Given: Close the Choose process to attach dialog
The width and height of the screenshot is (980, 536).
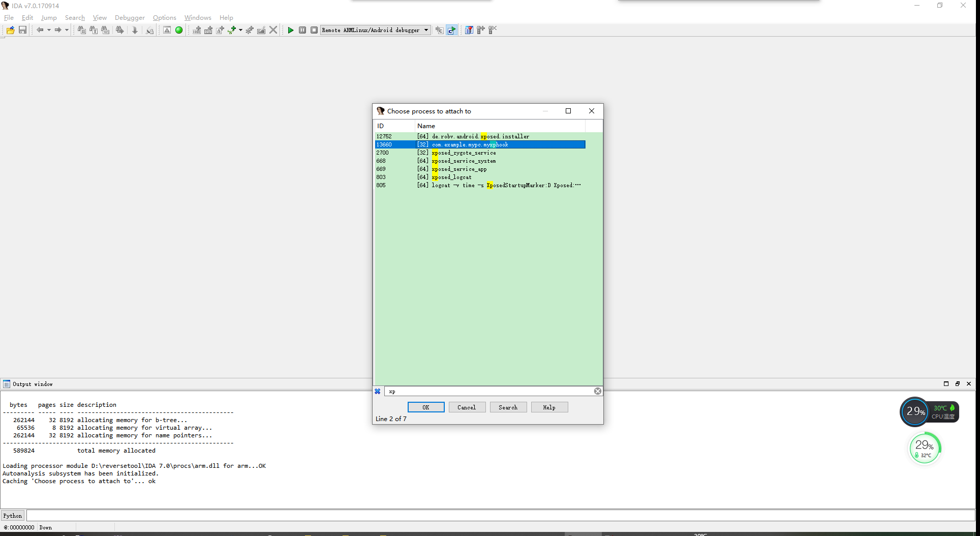Looking at the screenshot, I should point(592,111).
